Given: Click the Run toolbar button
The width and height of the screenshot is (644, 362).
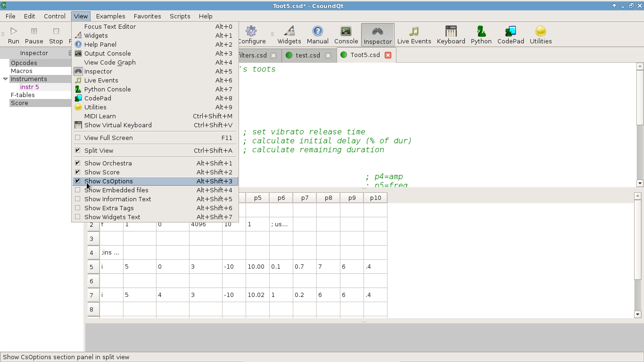Looking at the screenshot, I should (x=14, y=35).
